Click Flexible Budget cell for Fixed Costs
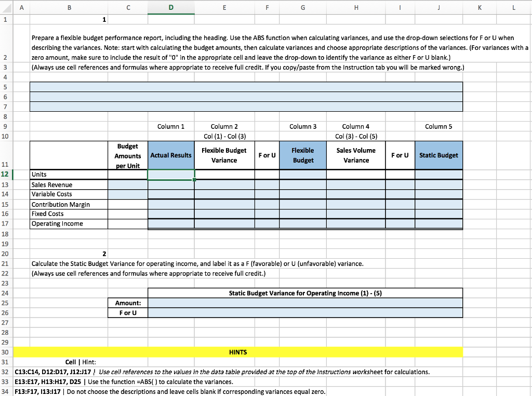This screenshot has height=396, width=532. click(303, 214)
